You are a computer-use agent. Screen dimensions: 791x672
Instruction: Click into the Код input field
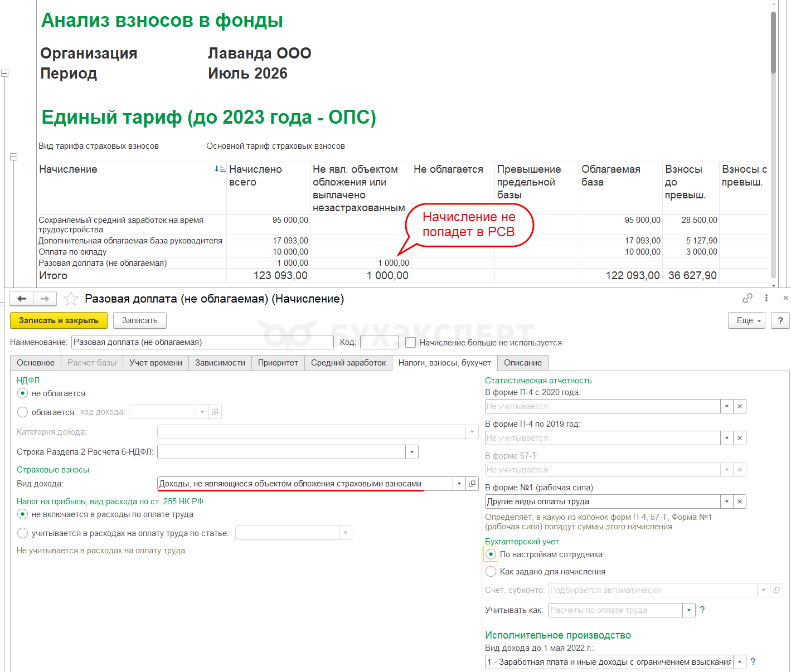[x=379, y=342]
